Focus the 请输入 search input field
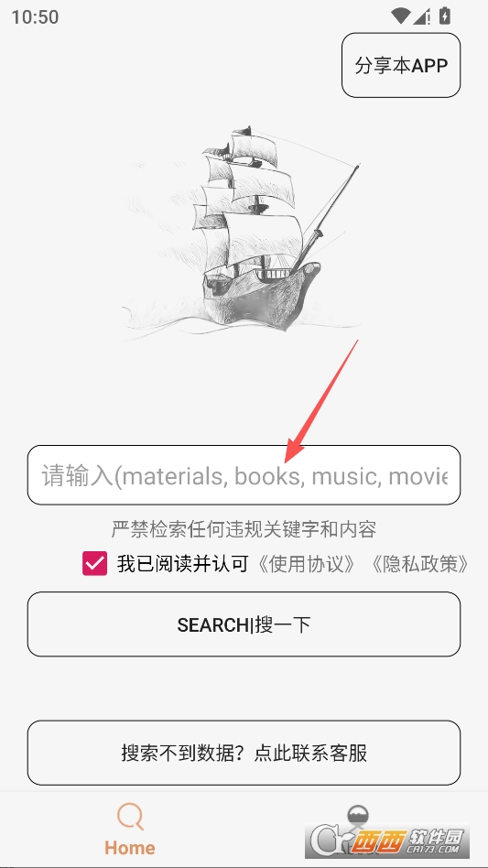488x868 pixels. point(244,475)
